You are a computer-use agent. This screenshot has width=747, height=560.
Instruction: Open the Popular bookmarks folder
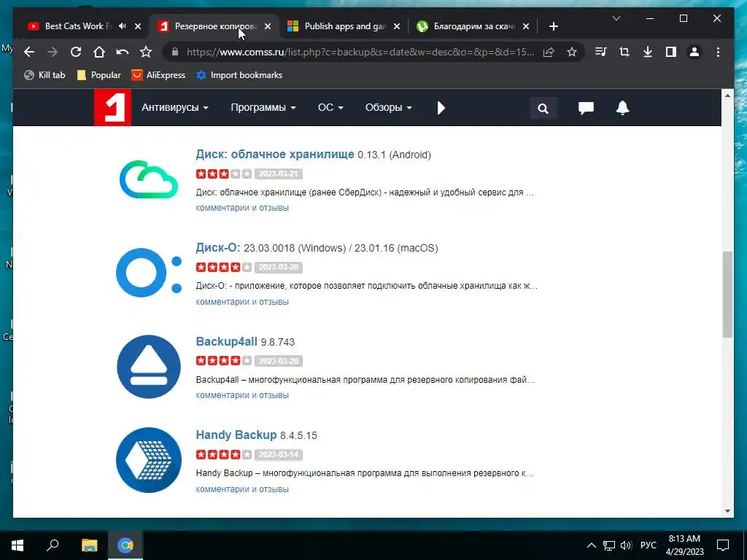coord(99,75)
